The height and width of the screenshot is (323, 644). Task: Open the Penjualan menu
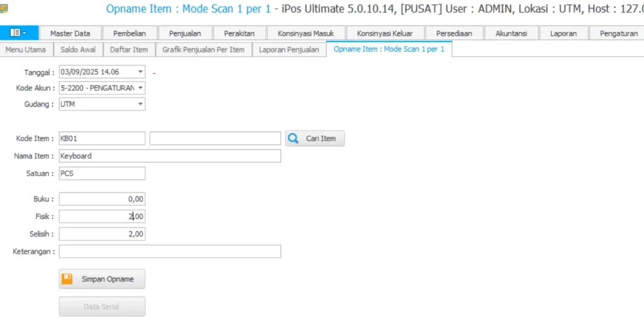pyautogui.click(x=185, y=33)
